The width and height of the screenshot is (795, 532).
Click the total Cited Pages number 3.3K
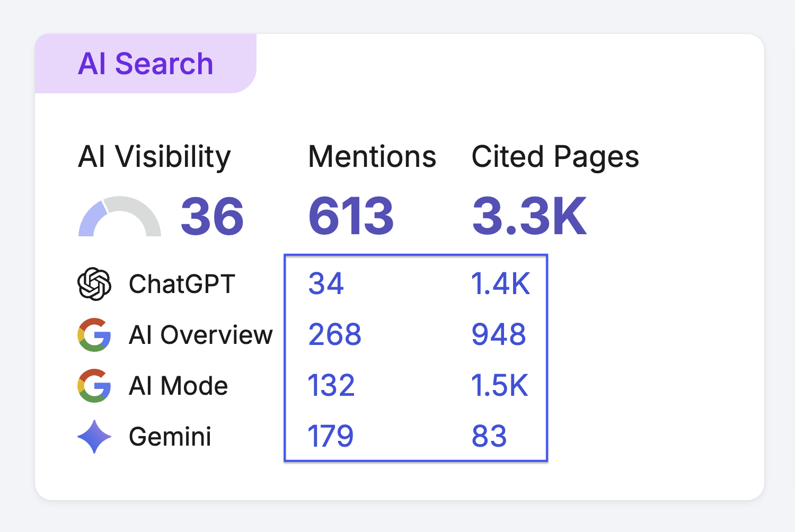coord(529,216)
